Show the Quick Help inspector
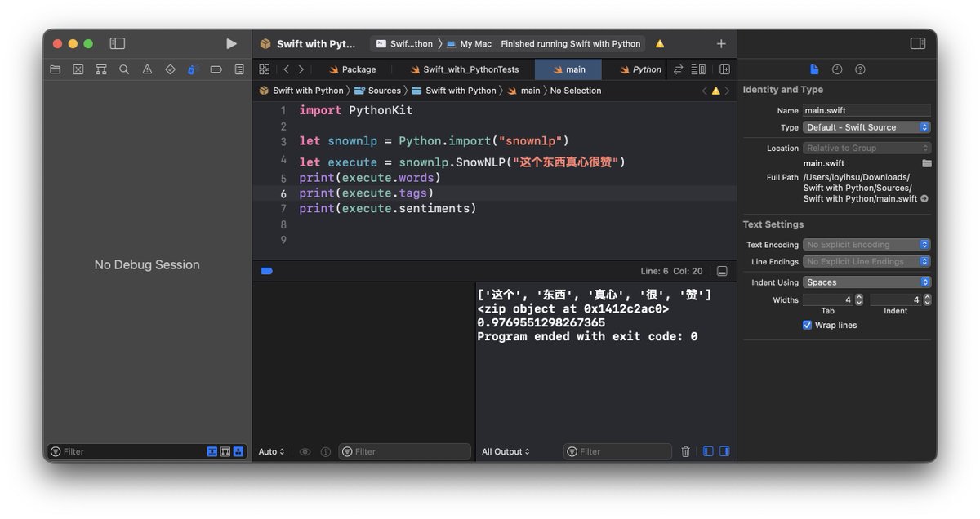Viewport: 980px width, 519px height. pos(860,69)
